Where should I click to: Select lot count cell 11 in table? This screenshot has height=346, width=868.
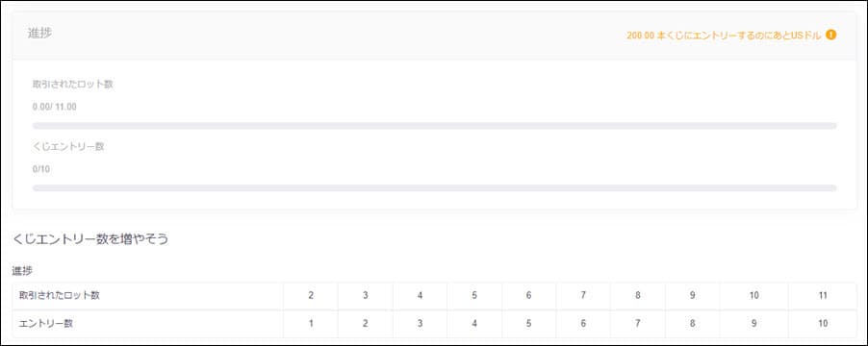823,296
